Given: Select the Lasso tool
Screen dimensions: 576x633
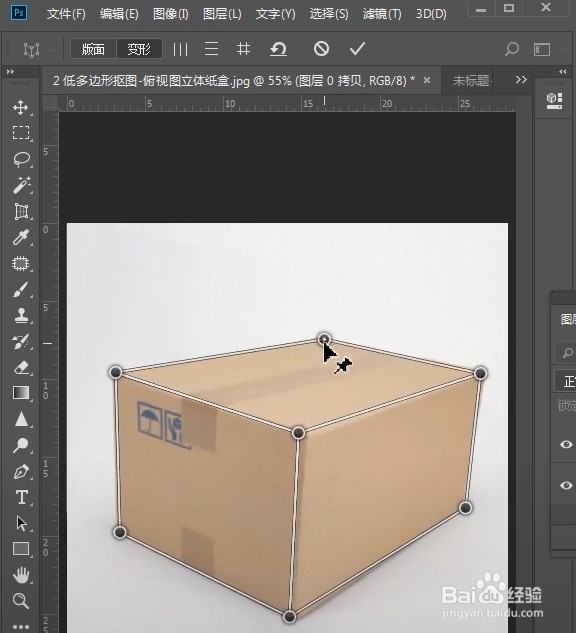Looking at the screenshot, I should tap(21, 159).
